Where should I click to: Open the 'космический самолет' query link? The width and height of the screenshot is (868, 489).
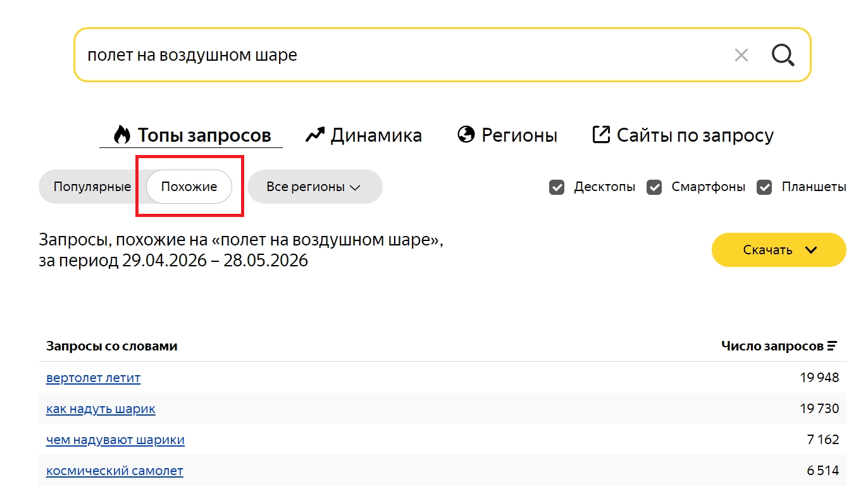point(115,471)
